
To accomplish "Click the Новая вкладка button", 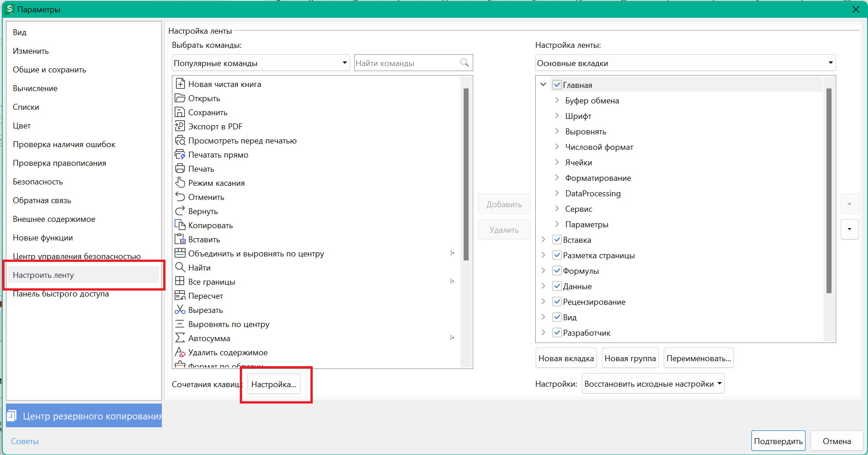I will tap(566, 358).
